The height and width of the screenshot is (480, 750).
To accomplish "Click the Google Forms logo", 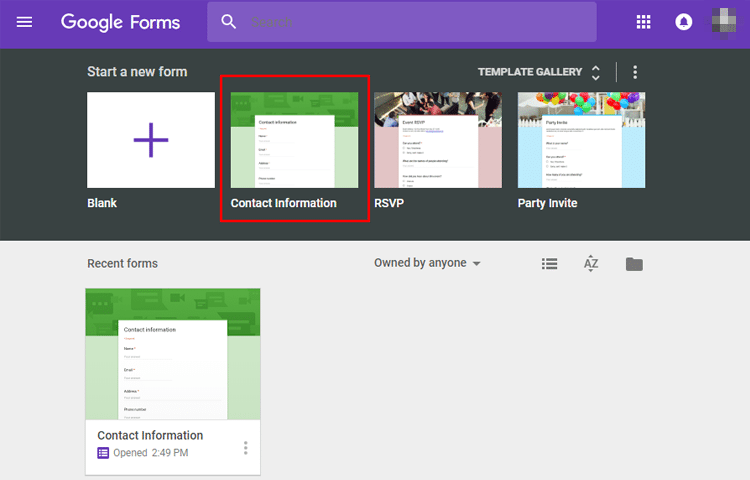I will [121, 22].
